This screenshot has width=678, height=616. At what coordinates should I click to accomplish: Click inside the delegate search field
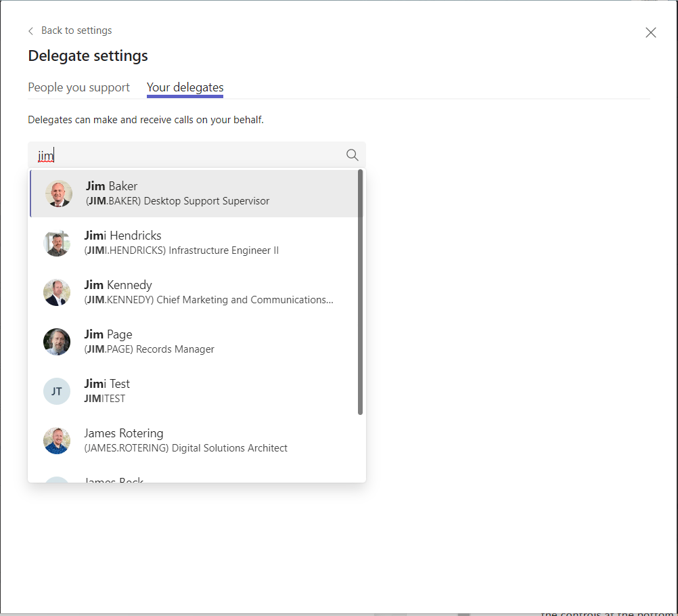169,155
